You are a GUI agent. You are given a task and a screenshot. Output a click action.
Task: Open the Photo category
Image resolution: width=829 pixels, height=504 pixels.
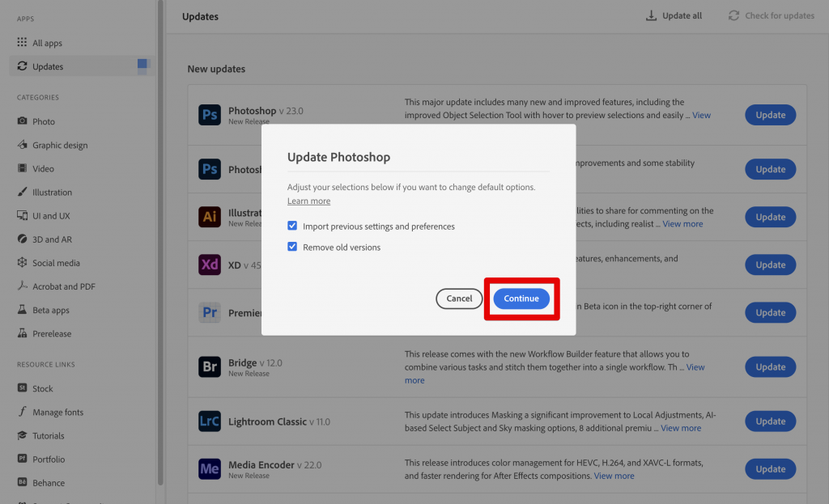(x=44, y=121)
